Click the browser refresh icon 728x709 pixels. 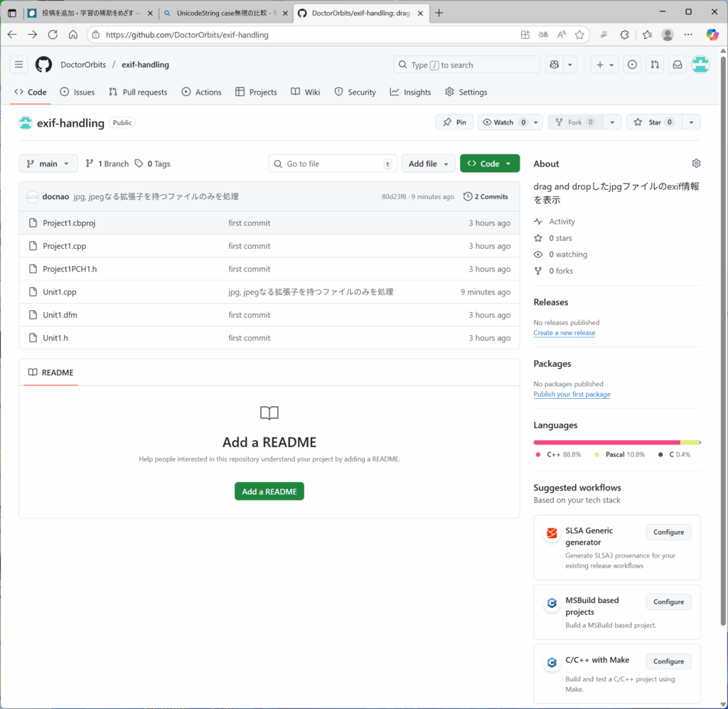click(x=53, y=34)
